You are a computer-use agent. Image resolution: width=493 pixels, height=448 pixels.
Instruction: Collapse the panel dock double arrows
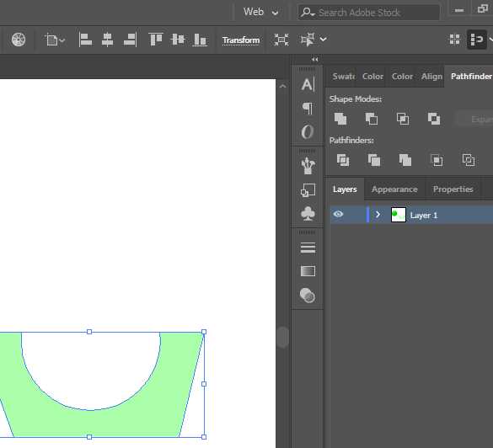[314, 60]
